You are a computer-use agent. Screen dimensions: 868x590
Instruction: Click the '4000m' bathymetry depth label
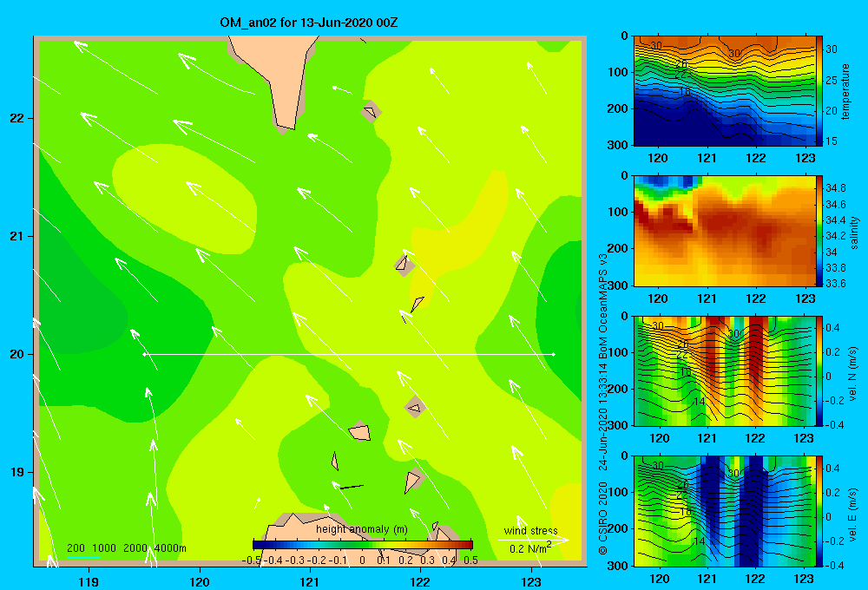click(x=170, y=548)
